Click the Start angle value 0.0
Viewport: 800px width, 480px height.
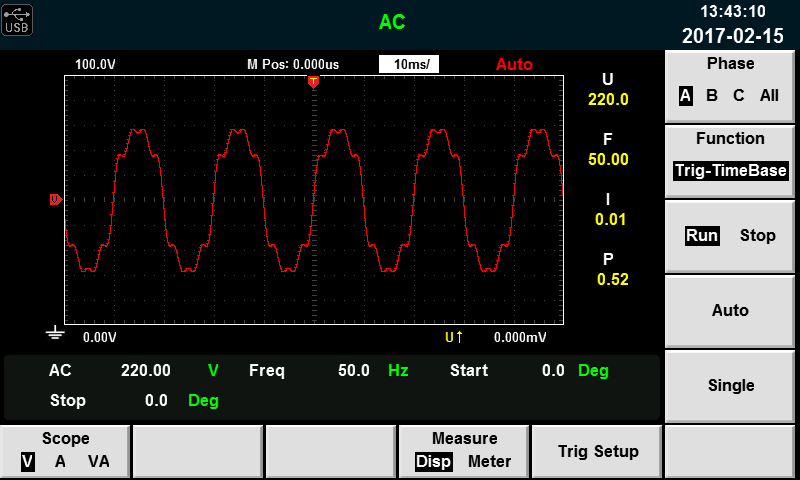click(x=553, y=370)
